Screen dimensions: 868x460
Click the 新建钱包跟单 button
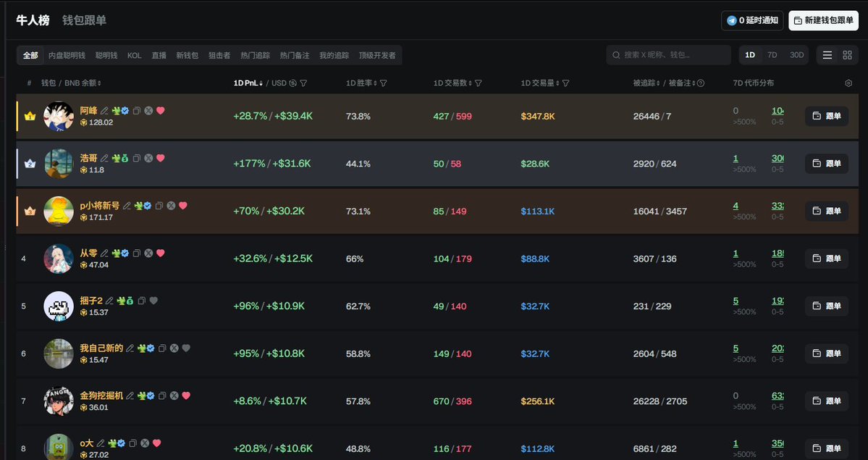point(823,20)
